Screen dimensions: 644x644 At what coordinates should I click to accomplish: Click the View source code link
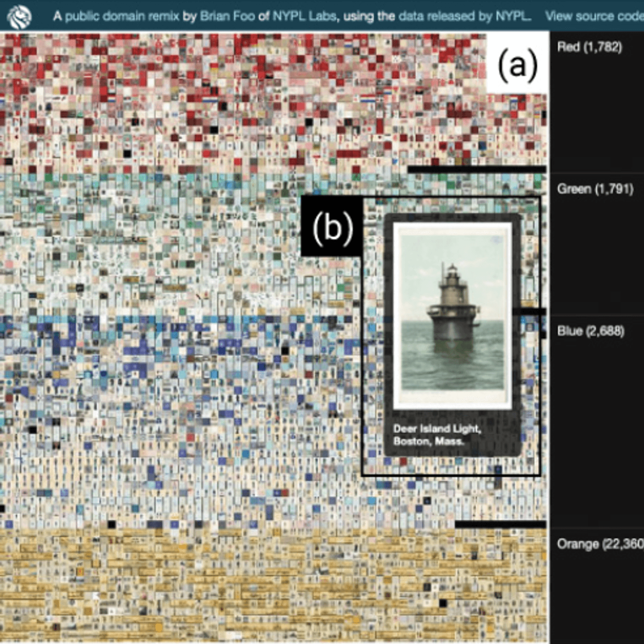tap(594, 17)
